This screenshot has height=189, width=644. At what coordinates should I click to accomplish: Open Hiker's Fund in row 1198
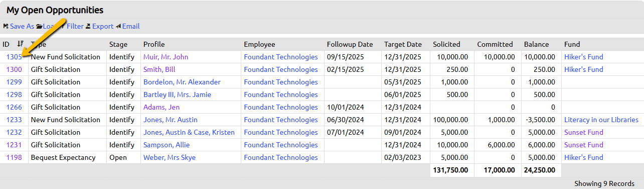coord(584,157)
